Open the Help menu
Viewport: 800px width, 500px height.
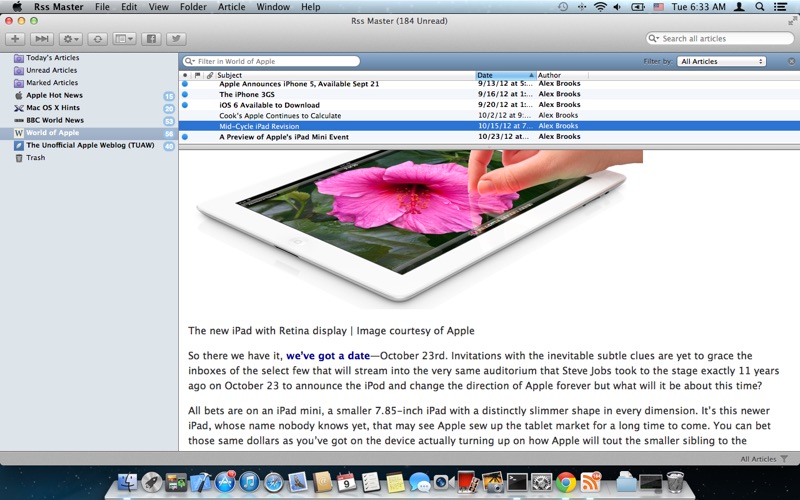click(311, 7)
